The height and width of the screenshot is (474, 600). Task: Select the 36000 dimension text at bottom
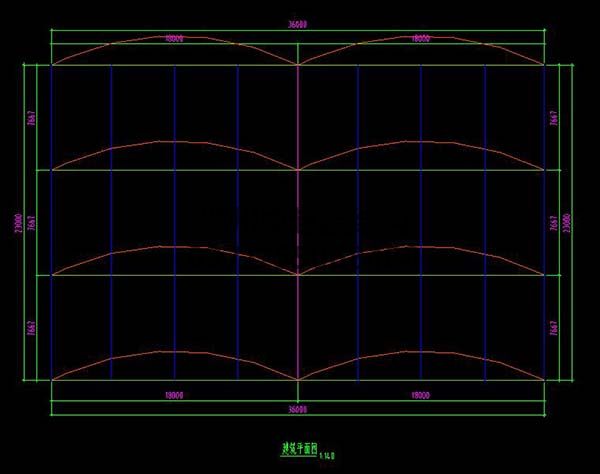(298, 410)
